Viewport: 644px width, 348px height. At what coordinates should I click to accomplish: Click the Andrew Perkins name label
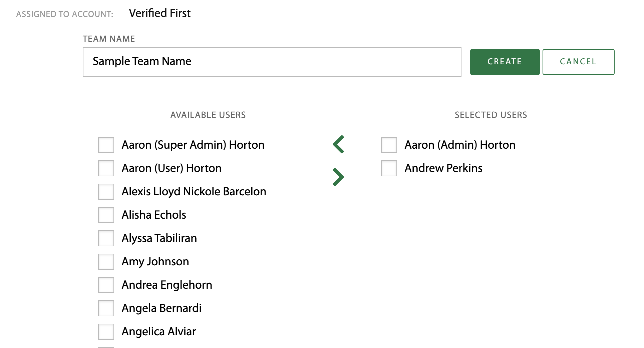click(443, 168)
